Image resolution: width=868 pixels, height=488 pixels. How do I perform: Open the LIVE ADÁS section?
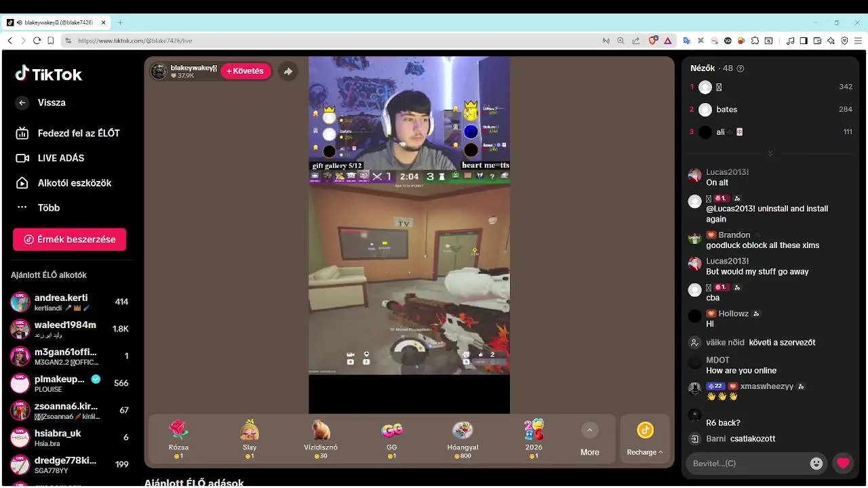click(x=50, y=158)
